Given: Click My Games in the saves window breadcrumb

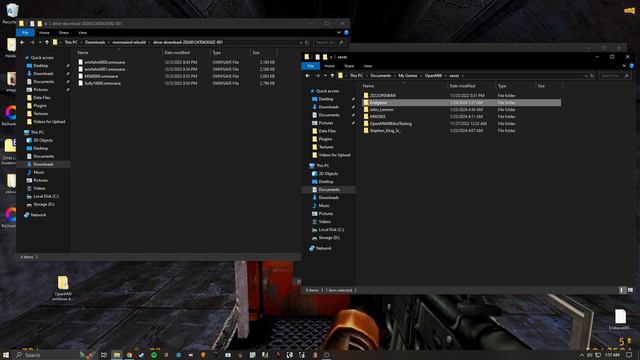Looking at the screenshot, I should (408, 76).
